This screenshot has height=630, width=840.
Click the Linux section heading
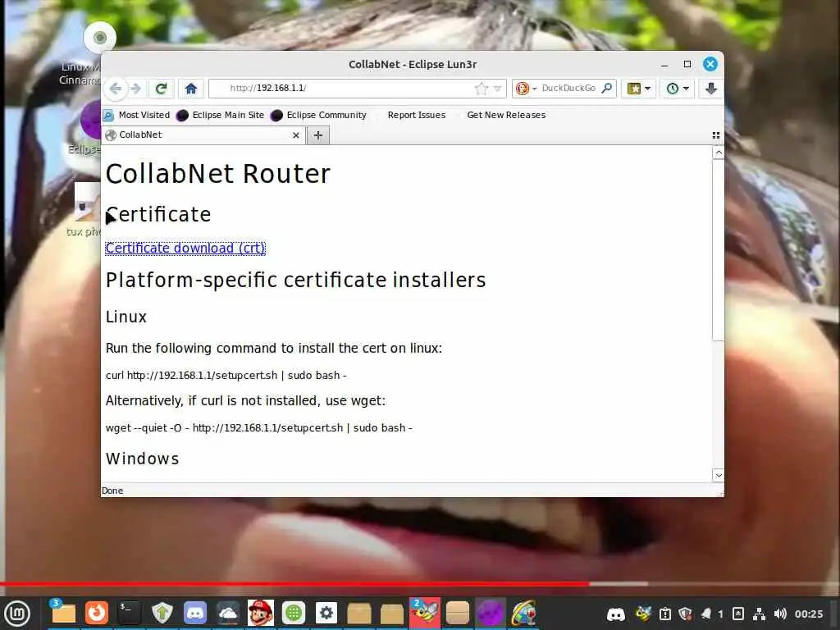tap(126, 317)
